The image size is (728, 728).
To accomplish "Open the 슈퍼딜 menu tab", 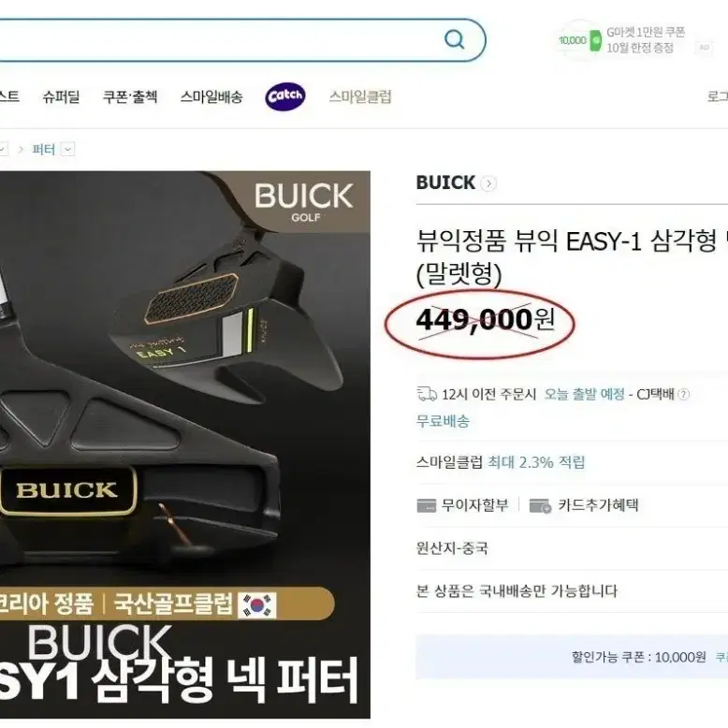I will pos(61,96).
